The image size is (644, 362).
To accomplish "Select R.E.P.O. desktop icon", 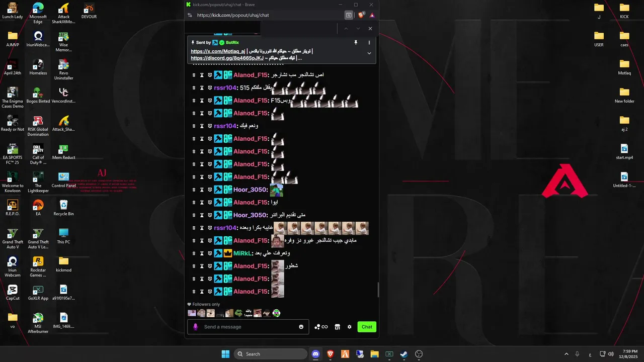I will click(13, 208).
